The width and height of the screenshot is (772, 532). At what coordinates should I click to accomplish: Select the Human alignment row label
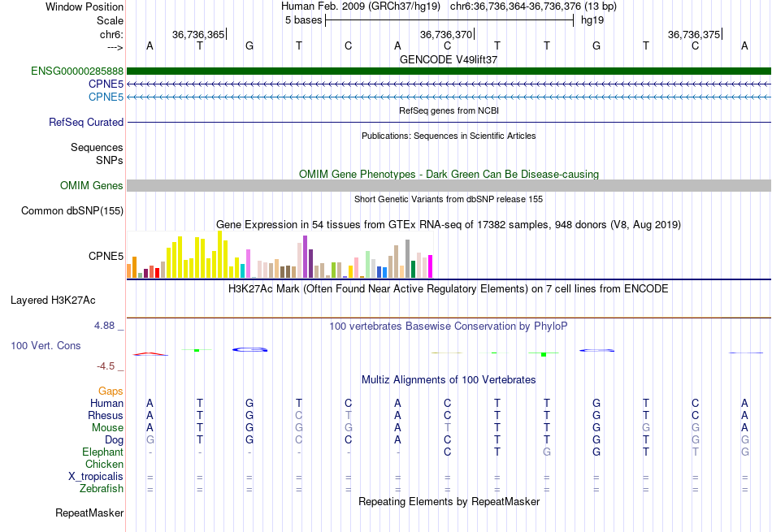pyautogui.click(x=106, y=403)
